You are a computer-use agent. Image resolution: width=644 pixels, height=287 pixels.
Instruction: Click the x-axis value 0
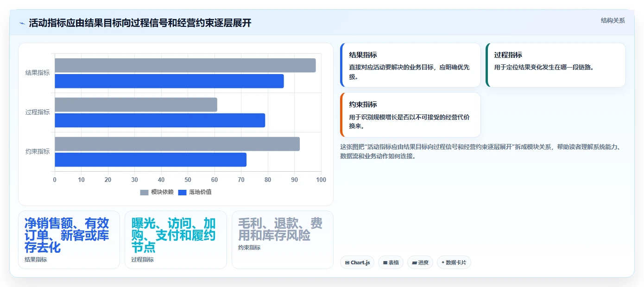pos(55,180)
